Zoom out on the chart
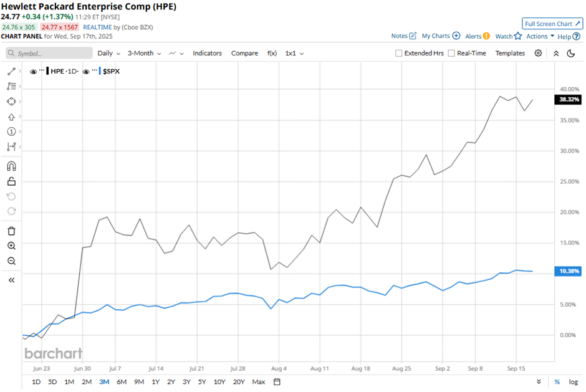Image resolution: width=586 pixels, height=392 pixels. click(x=11, y=261)
